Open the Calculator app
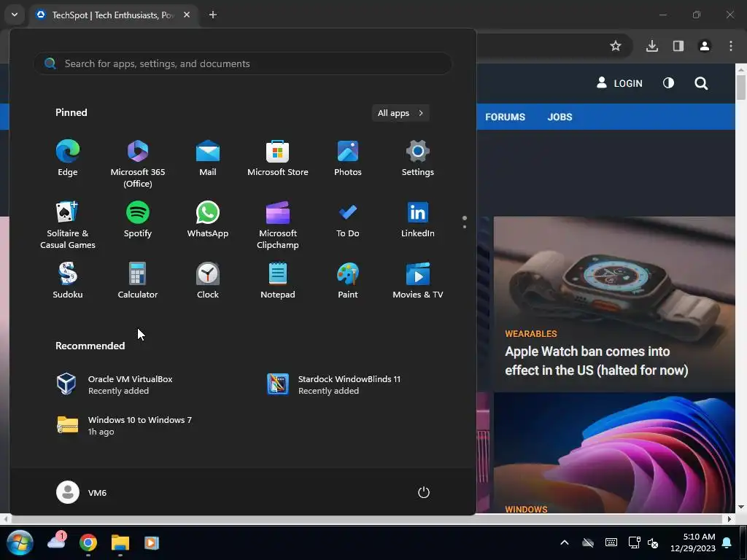Screen dimensions: 747x560 pyautogui.click(x=138, y=281)
